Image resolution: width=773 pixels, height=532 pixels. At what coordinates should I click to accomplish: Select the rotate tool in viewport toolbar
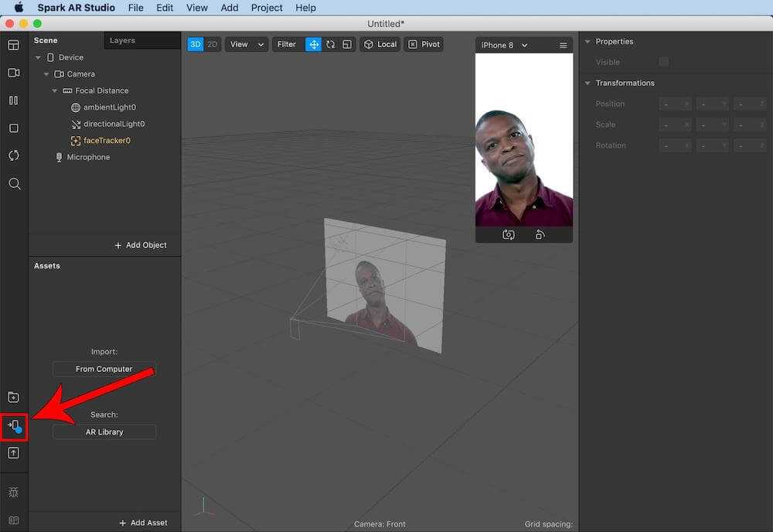coord(331,45)
